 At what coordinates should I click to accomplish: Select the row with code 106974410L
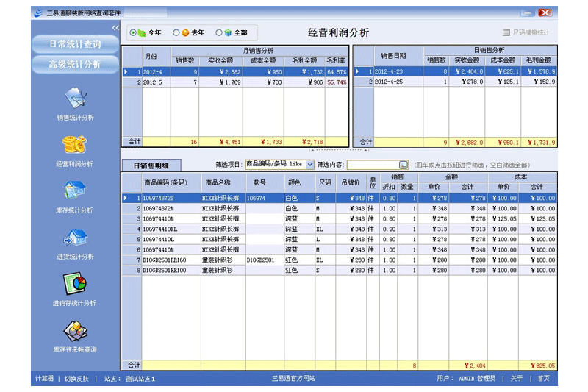pos(340,239)
